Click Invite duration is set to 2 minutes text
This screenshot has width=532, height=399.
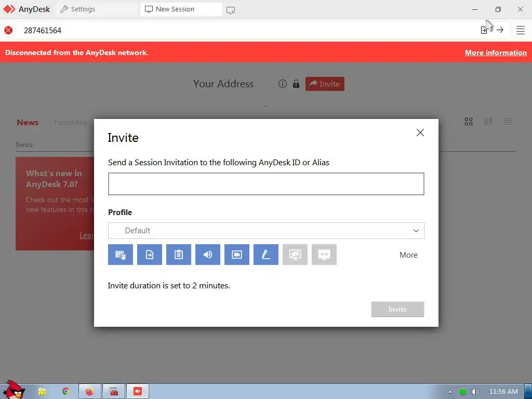click(x=169, y=286)
